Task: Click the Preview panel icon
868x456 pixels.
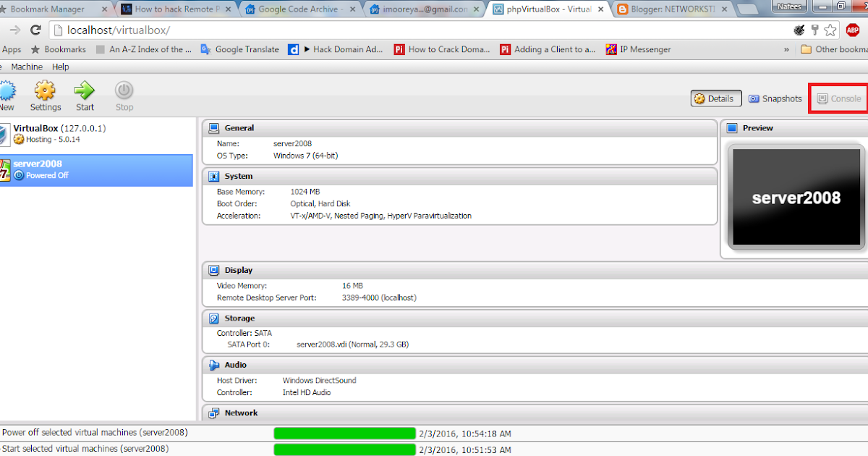Action: point(731,128)
